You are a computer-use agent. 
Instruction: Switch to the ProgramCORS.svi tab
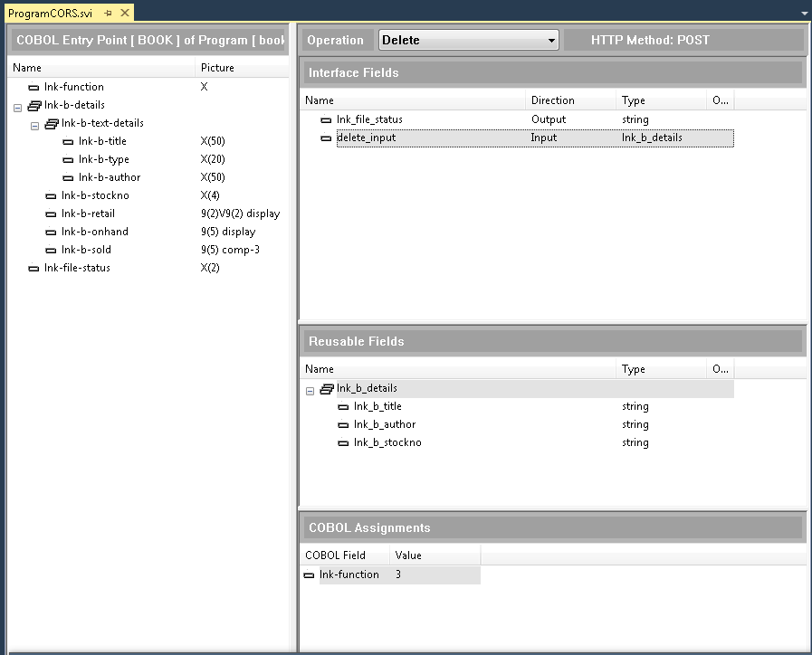(52, 13)
